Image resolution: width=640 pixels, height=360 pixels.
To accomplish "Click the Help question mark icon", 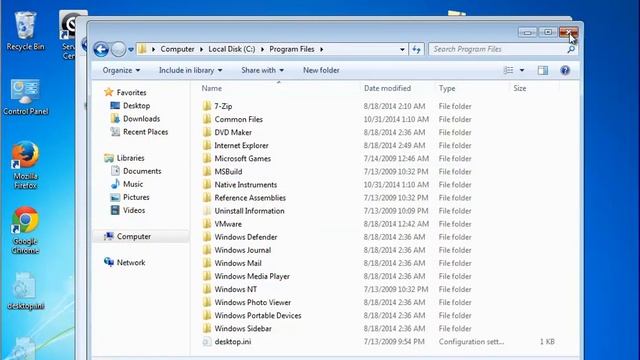I will click(565, 70).
